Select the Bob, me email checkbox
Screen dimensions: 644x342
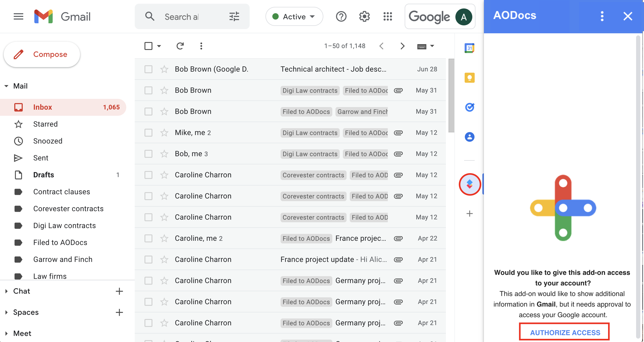point(148,154)
